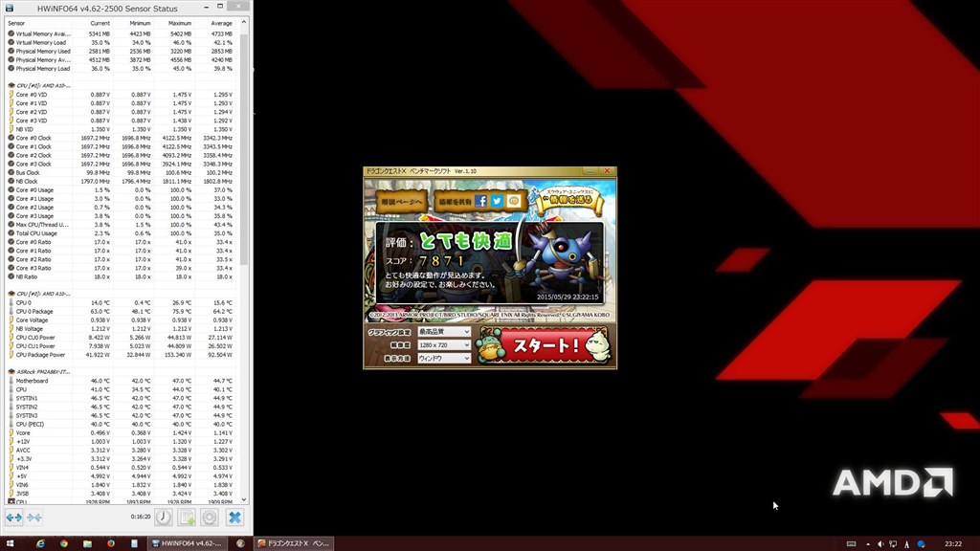This screenshot has width=980, height=551.
Task: Click the IME 'A' input indicator
Action: [x=907, y=544]
